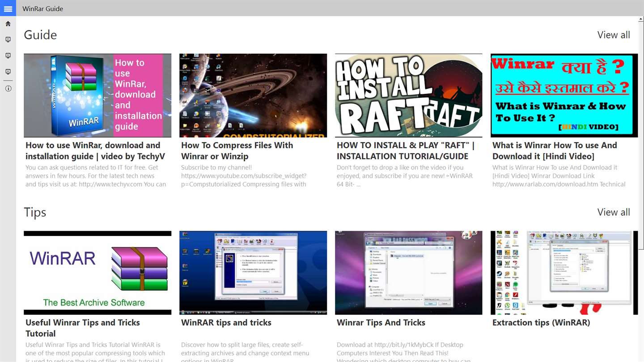Viewport: 644px width, 362px height.
Task: Click description containing 'Winrar Download Link http://www.rarlab.com'
Action: point(559,176)
